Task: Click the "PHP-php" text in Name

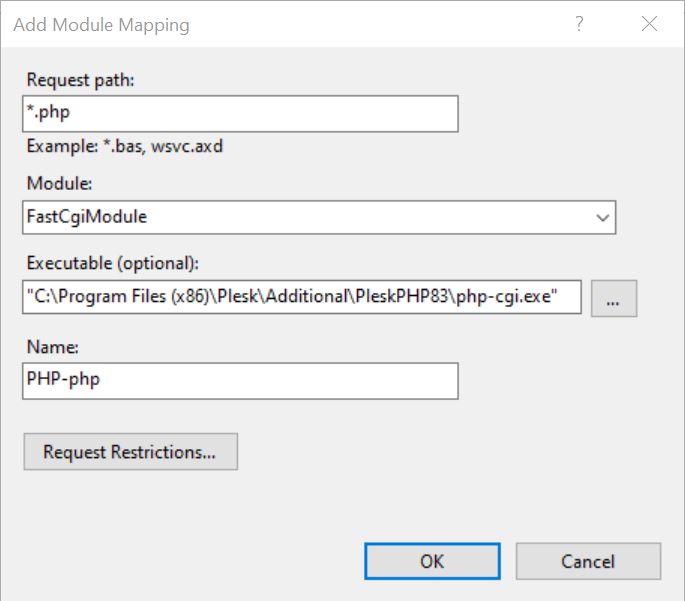Action: 63,381
